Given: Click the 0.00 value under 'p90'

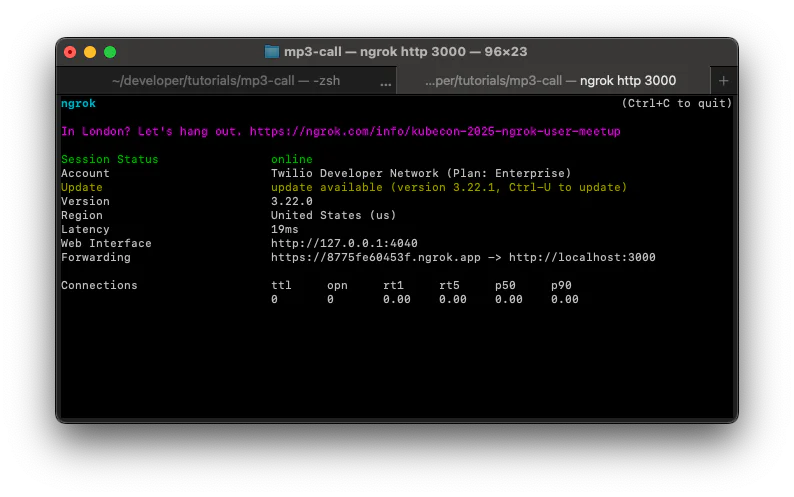Looking at the screenshot, I should (565, 299).
